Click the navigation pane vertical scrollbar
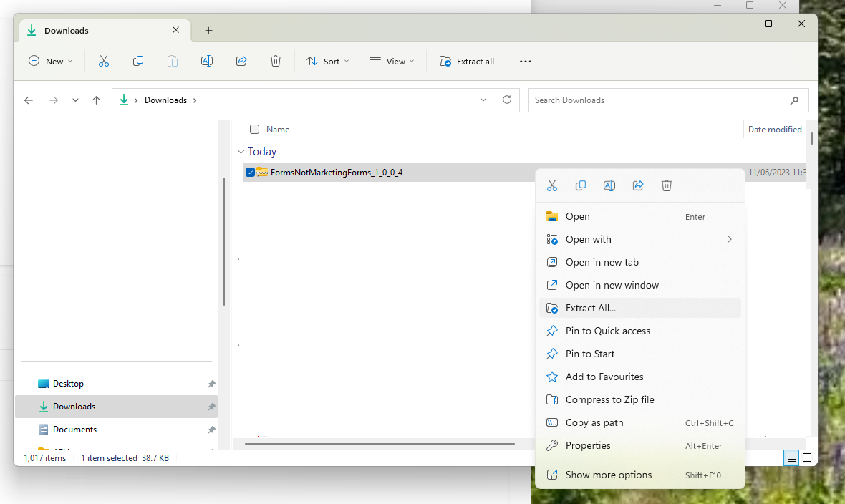 [x=223, y=241]
